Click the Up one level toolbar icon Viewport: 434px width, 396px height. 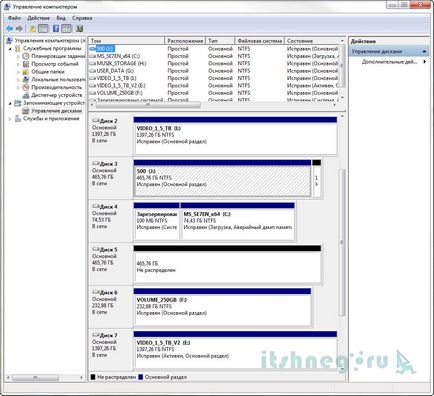(x=32, y=29)
